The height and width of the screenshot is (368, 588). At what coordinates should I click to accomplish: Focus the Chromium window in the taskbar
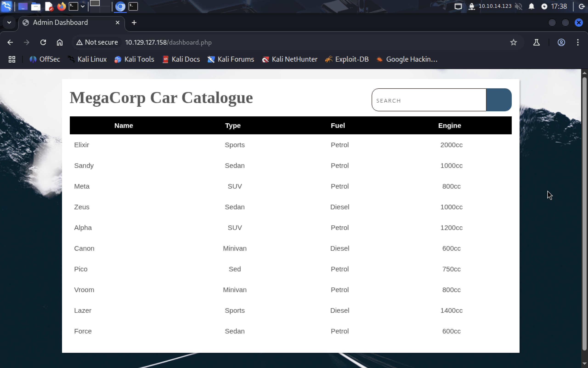120,6
